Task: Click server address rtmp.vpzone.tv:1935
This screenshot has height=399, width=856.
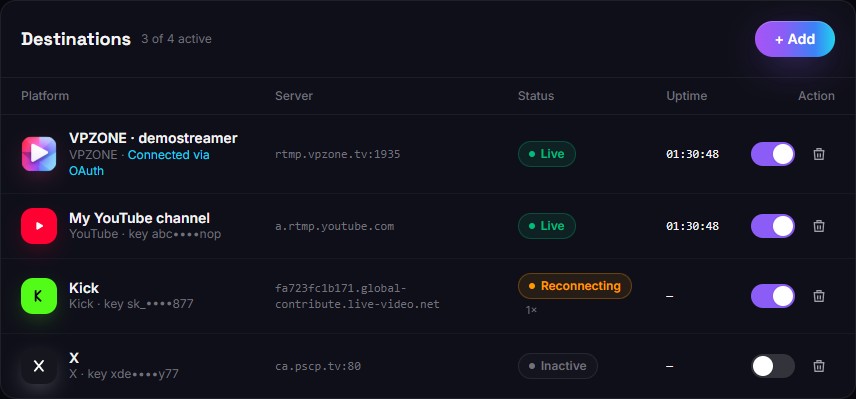Action: tap(337, 154)
